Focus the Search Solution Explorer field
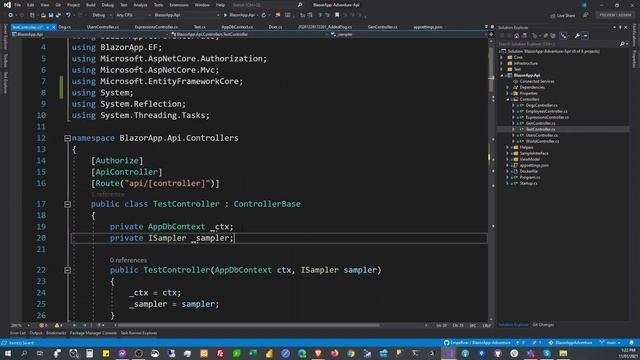This screenshot has width=640, height=360. [x=558, y=44]
